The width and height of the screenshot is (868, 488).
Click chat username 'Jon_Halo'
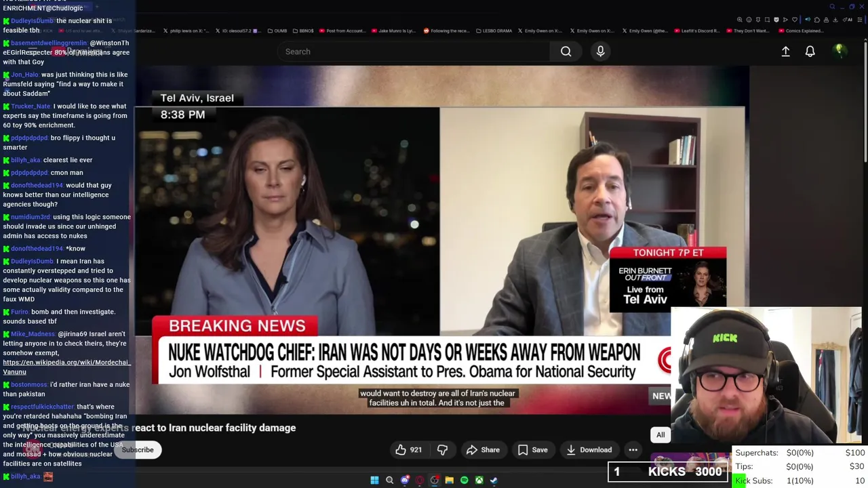[x=24, y=75]
